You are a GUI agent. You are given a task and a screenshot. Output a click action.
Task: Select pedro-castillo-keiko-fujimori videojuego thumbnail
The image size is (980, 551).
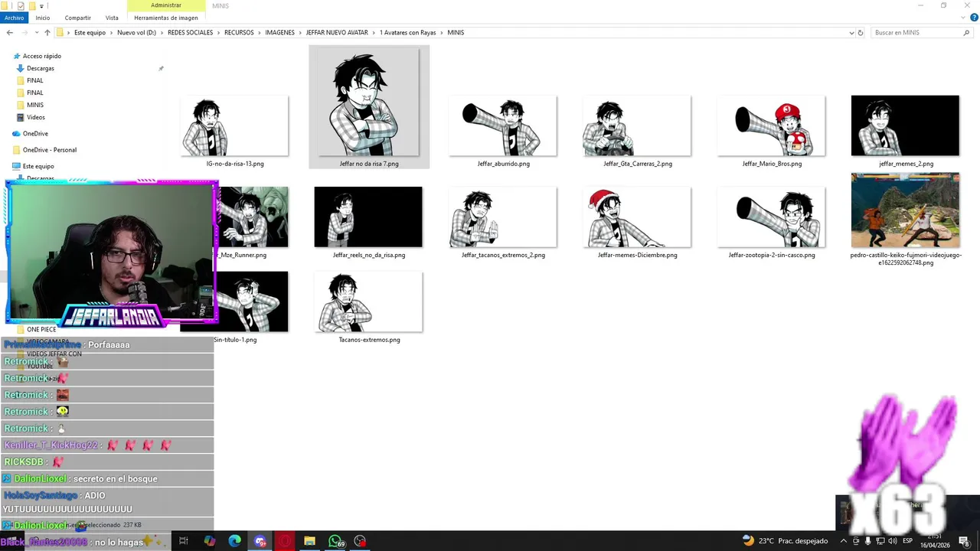tap(905, 210)
